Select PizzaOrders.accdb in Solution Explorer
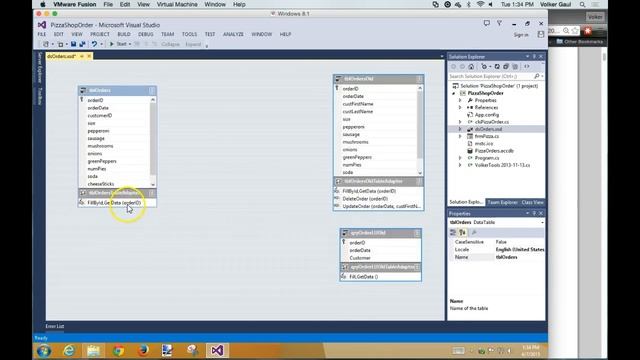Screen dimensions: 640x360 pos(494,151)
